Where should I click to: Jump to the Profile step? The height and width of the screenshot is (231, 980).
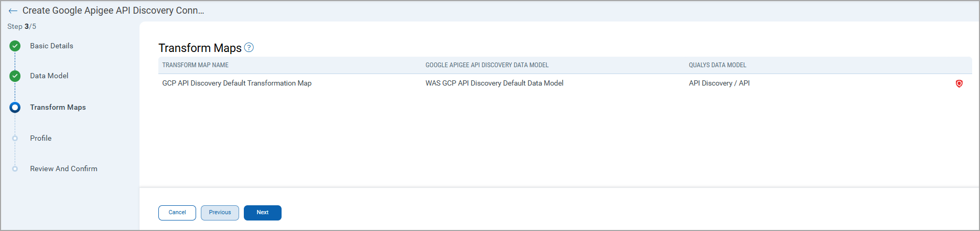pos(41,138)
